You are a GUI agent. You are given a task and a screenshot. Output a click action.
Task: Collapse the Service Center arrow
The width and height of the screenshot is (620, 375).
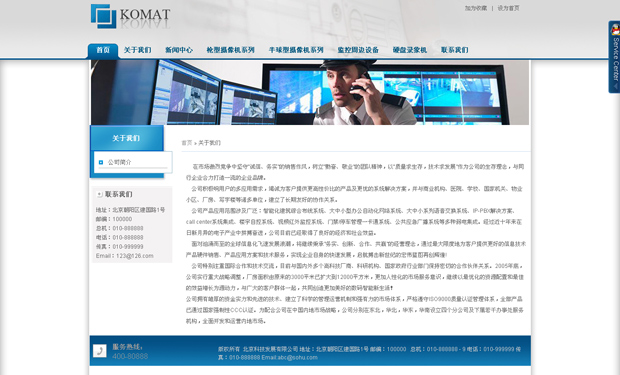pyautogui.click(x=616, y=86)
